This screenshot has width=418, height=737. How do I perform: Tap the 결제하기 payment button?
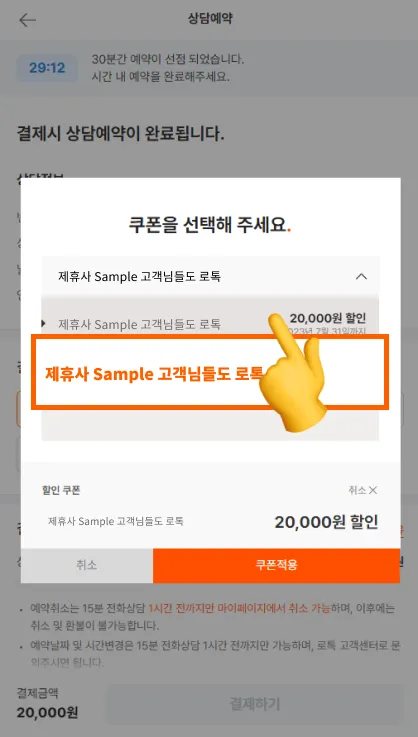(x=254, y=704)
